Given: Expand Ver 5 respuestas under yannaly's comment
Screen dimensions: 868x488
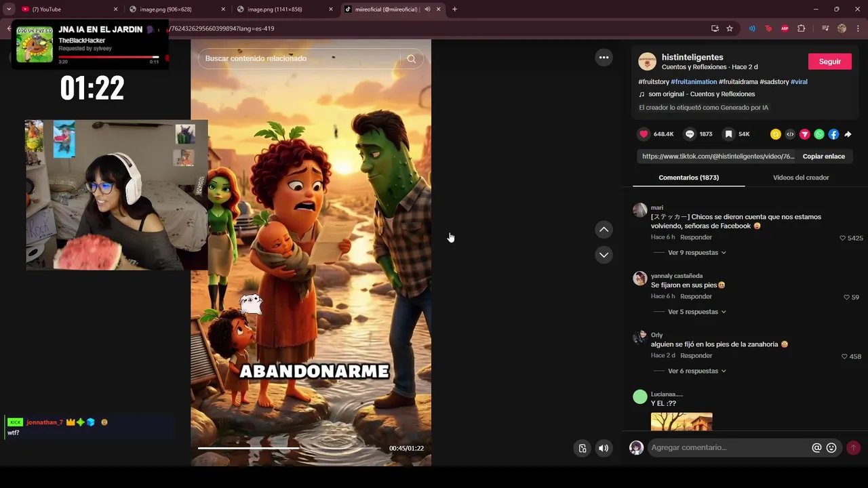Looking at the screenshot, I should tap(697, 312).
